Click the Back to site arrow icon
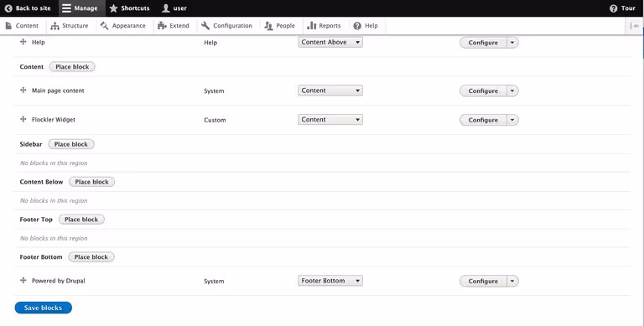This screenshot has width=644, height=326. click(8, 8)
